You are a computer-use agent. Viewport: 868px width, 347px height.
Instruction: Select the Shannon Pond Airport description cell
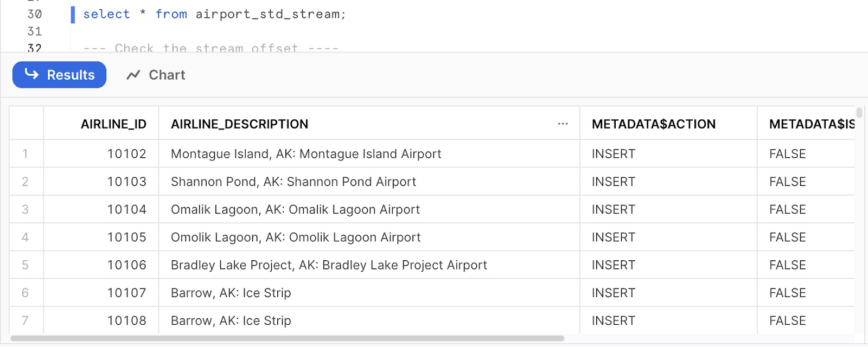click(x=293, y=182)
